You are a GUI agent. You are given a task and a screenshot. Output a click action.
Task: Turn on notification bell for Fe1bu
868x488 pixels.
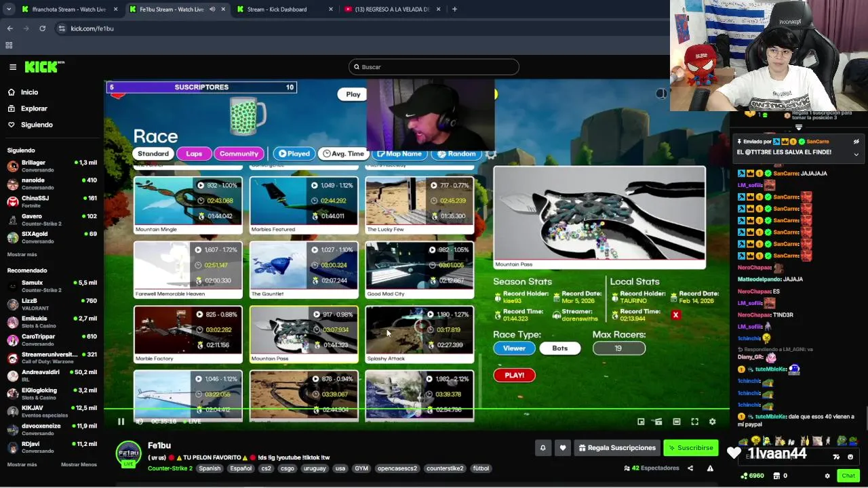pyautogui.click(x=542, y=447)
